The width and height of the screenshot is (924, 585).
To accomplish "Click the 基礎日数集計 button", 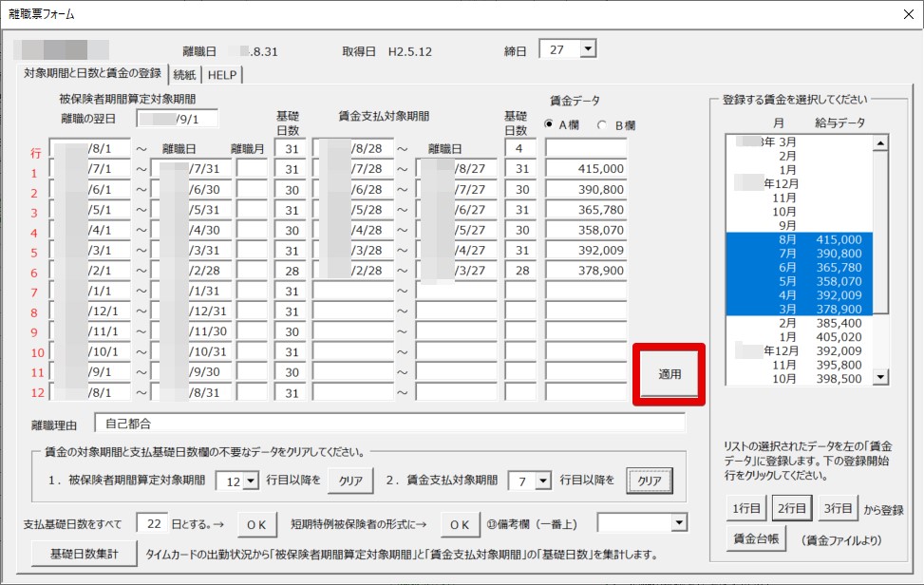I will point(85,554).
